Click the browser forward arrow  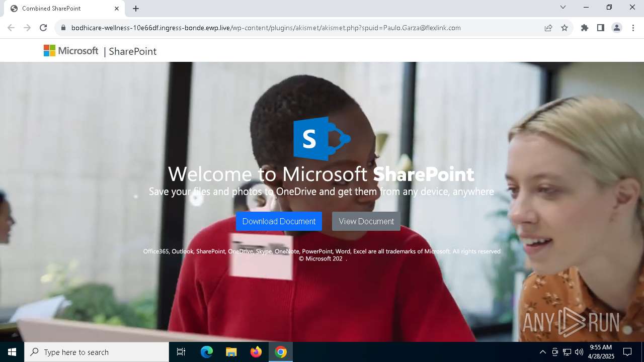pos(27,28)
